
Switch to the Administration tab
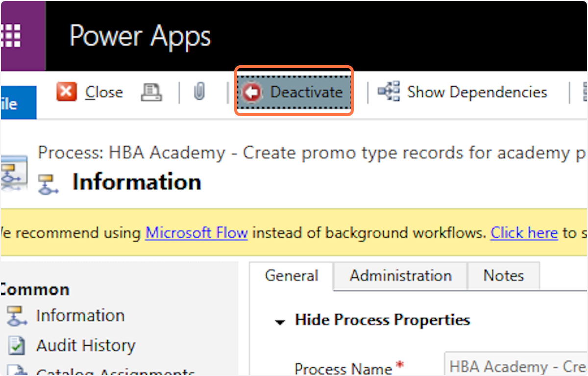(x=401, y=276)
